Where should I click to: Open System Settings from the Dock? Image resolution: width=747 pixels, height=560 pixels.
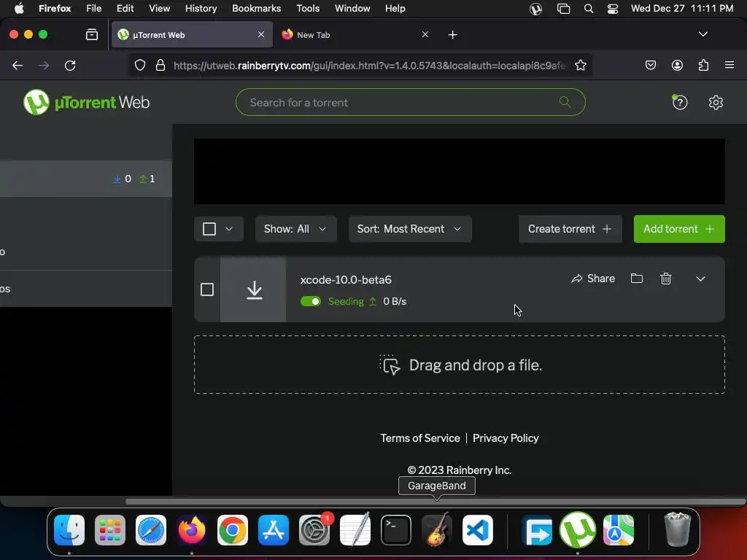(314, 530)
